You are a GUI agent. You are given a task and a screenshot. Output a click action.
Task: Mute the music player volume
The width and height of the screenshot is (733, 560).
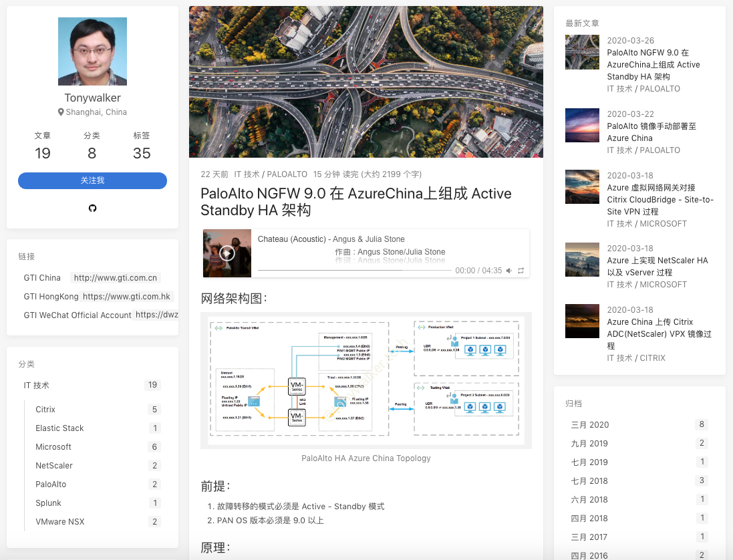coord(509,271)
